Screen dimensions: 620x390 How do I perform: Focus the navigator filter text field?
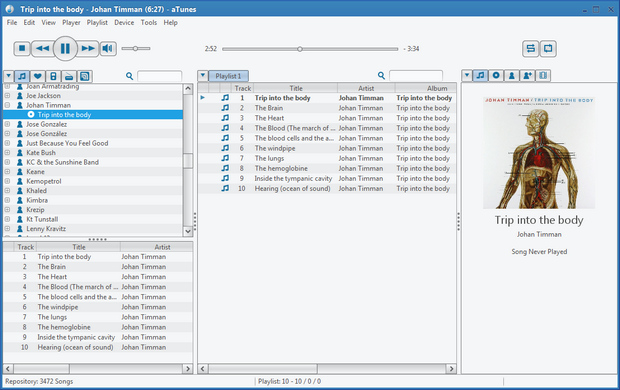[159, 76]
